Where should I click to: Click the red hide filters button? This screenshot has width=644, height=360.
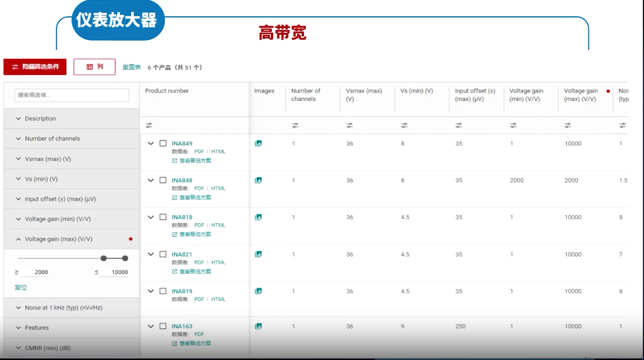(x=35, y=67)
